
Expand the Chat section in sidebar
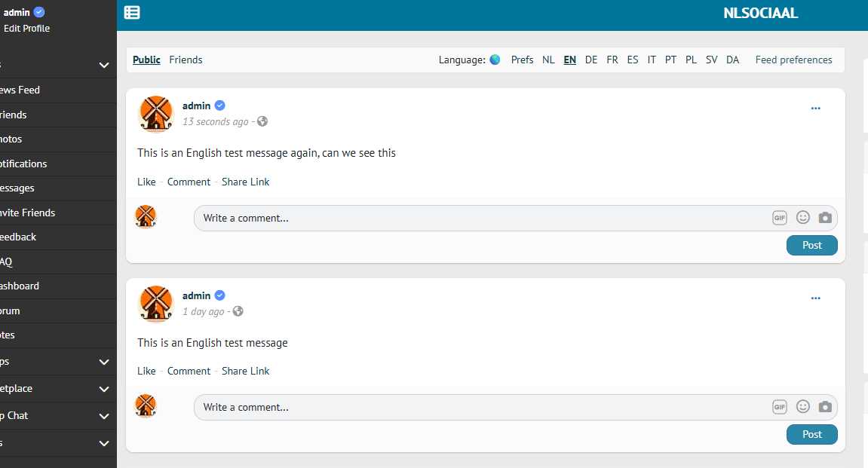(104, 416)
